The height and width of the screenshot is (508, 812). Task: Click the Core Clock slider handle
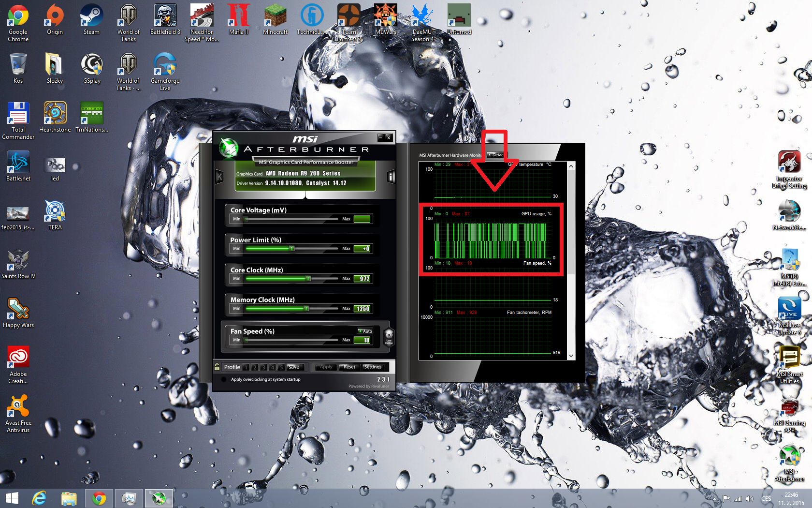click(308, 279)
